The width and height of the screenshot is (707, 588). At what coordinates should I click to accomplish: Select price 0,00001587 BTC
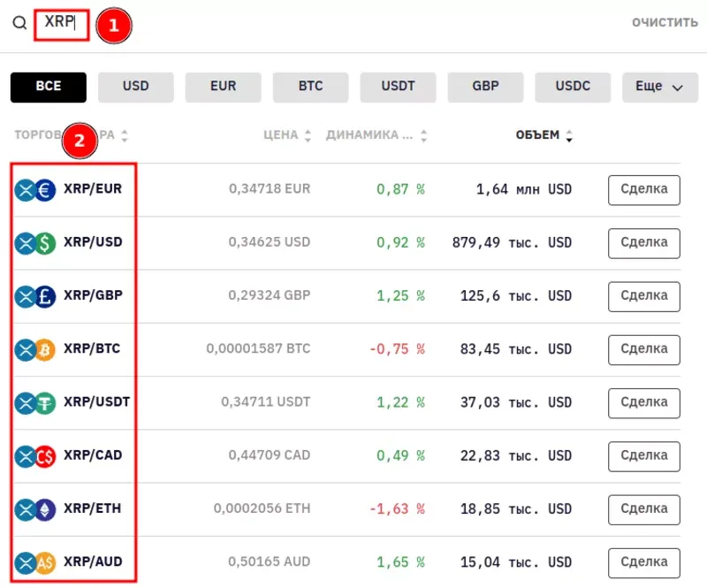[x=258, y=348]
